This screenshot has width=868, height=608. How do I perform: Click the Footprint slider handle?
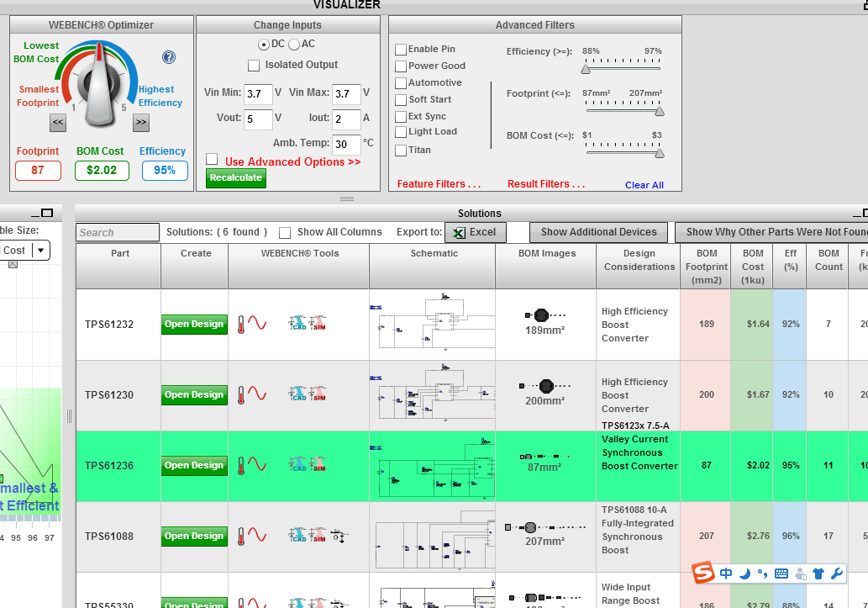pos(660,111)
